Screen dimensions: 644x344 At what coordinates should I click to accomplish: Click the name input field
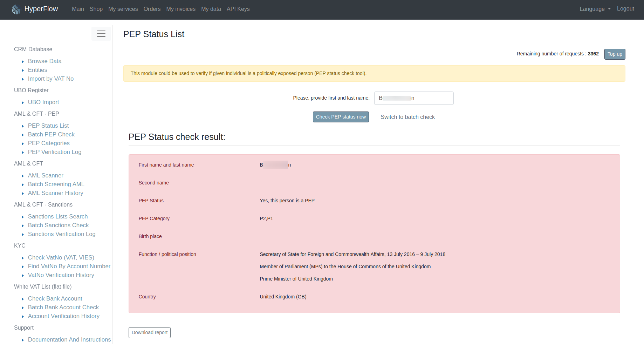pos(413,98)
